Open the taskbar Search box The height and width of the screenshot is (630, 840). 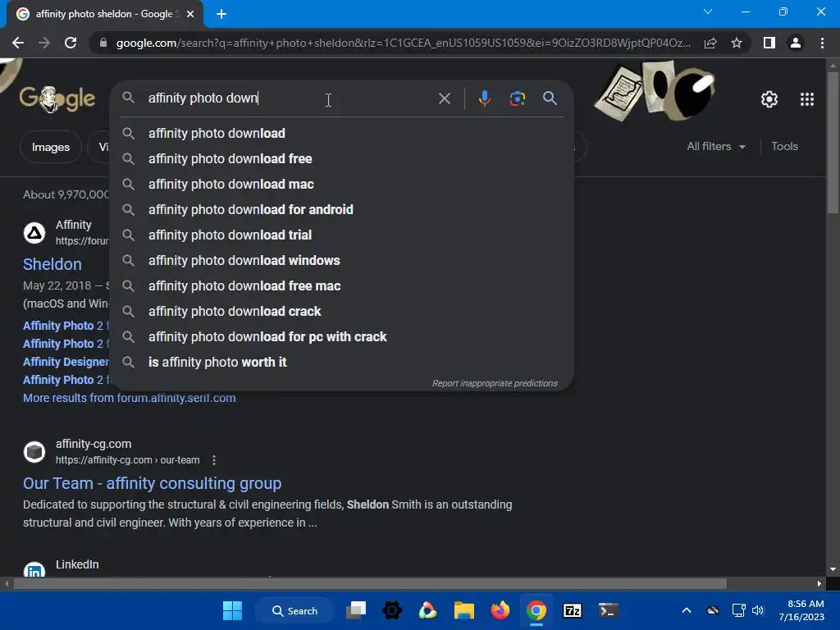tap(295, 610)
